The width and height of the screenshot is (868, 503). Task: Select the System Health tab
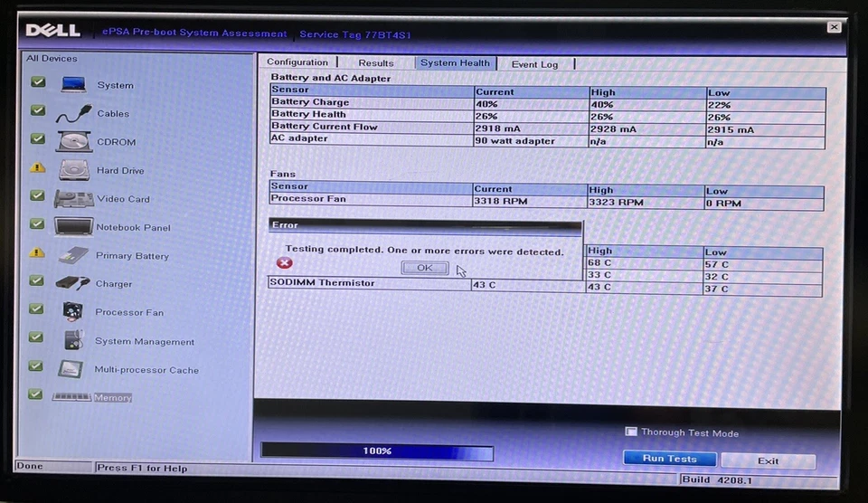[x=455, y=62]
